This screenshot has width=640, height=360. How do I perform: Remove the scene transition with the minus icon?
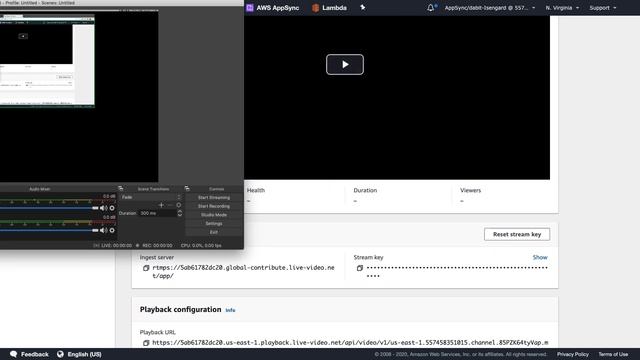click(170, 205)
